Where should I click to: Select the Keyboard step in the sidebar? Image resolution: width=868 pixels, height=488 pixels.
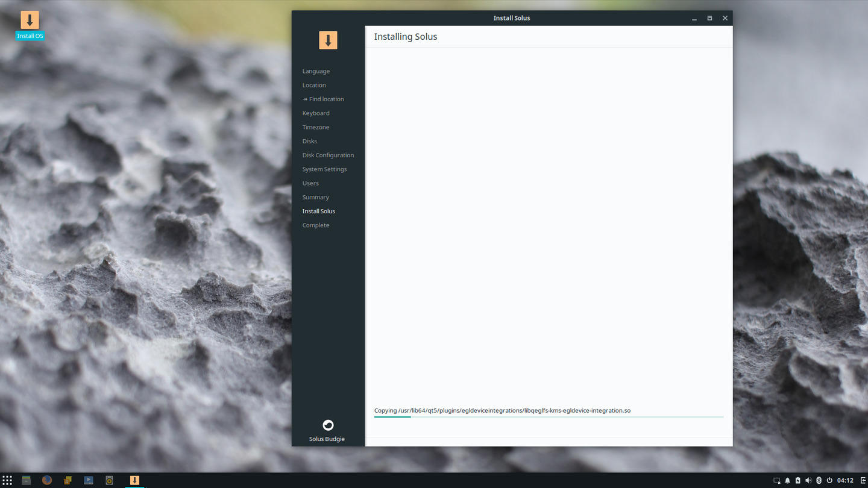click(316, 113)
